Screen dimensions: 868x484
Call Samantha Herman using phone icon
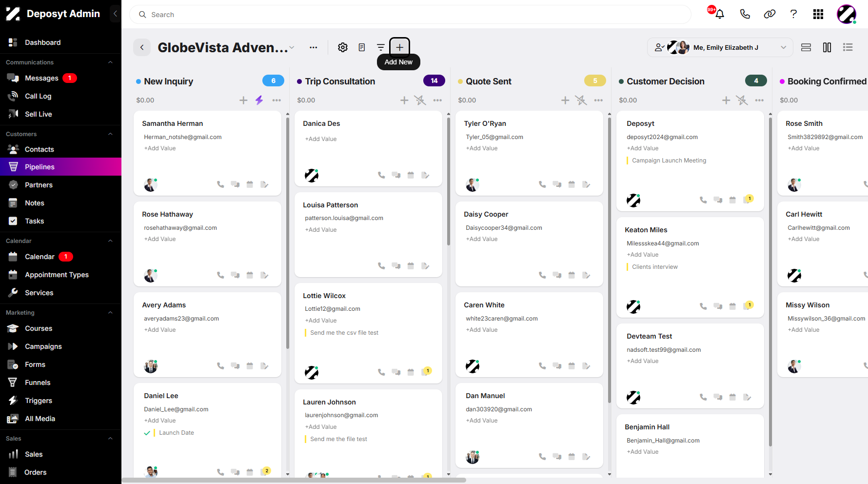[220, 184]
